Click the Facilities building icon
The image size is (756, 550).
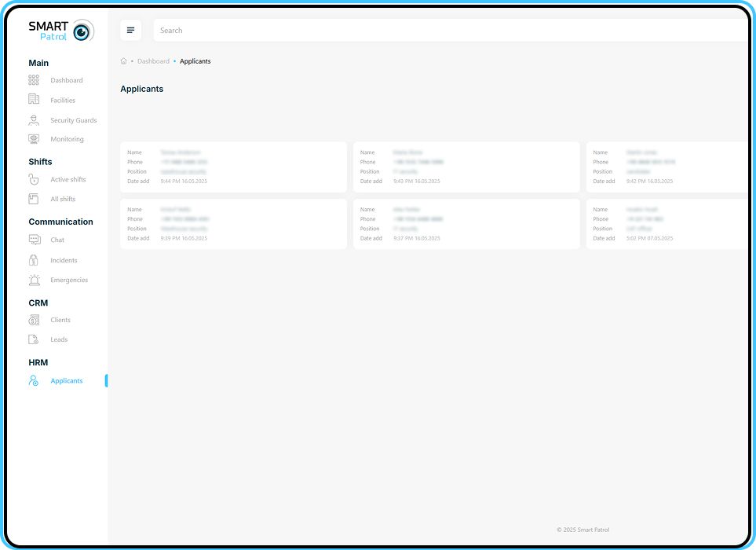[34, 100]
